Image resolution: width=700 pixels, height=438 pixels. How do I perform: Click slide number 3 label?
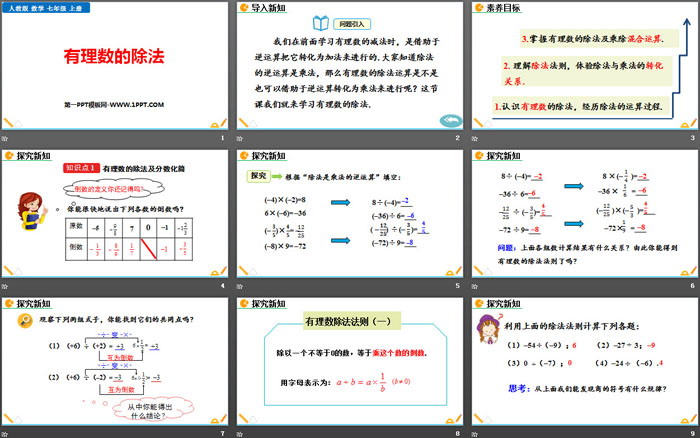(x=692, y=138)
